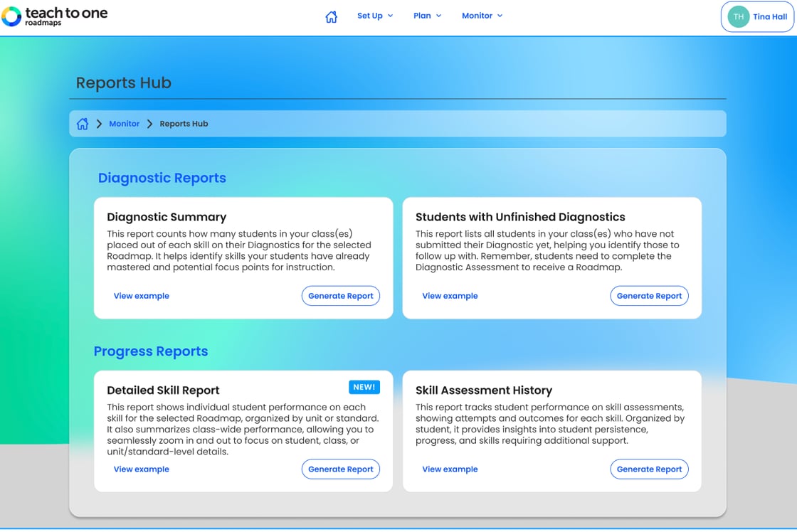Generate the Skill Assessment History report
Image resolution: width=797 pixels, height=532 pixels.
point(649,469)
